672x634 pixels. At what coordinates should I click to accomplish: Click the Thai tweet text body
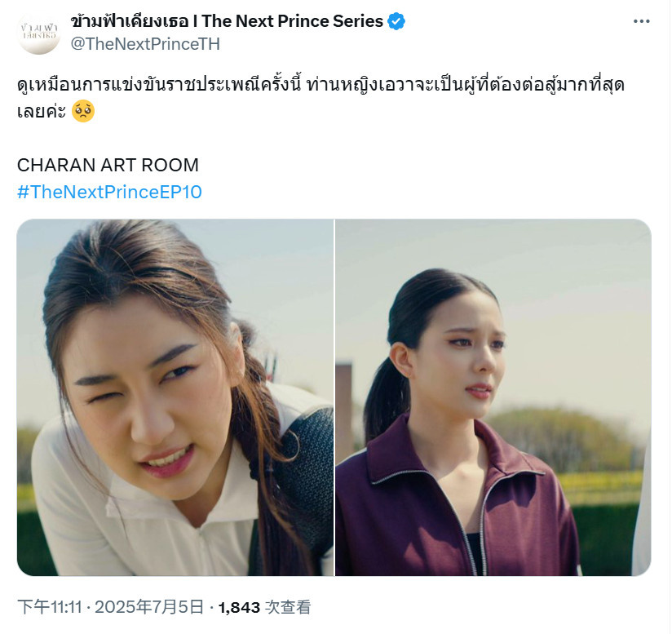coord(321,98)
